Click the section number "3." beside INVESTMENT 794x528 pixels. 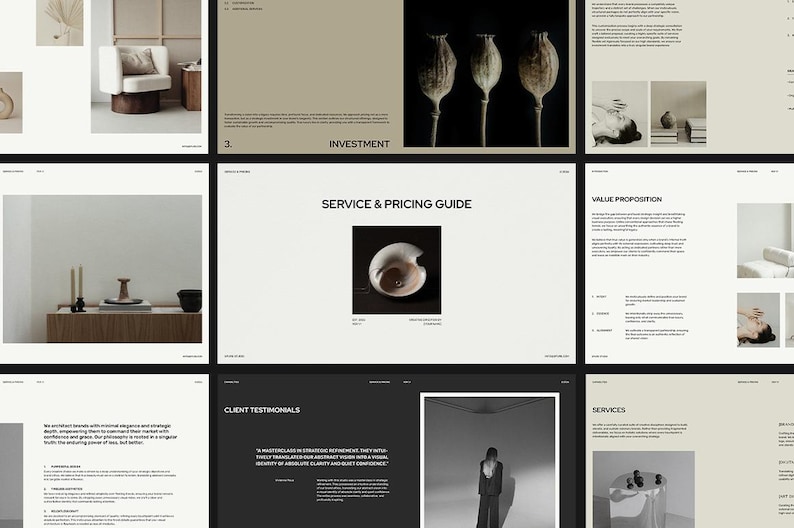pos(228,144)
